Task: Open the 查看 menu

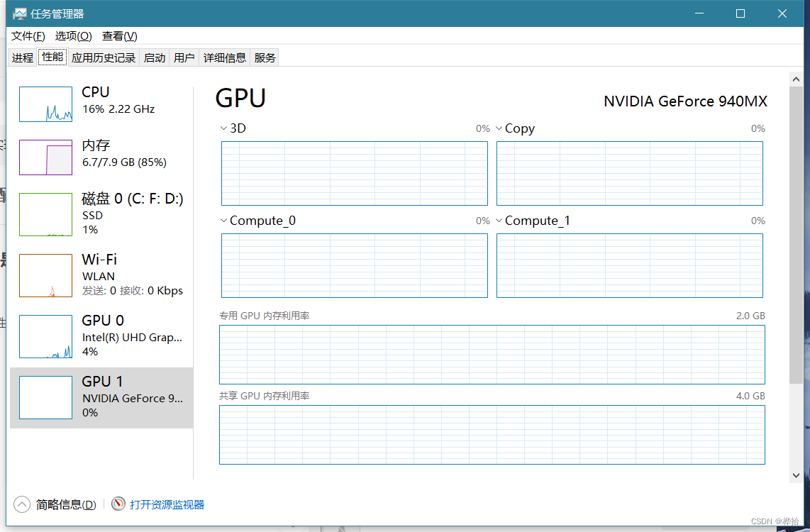Action: pyautogui.click(x=118, y=35)
